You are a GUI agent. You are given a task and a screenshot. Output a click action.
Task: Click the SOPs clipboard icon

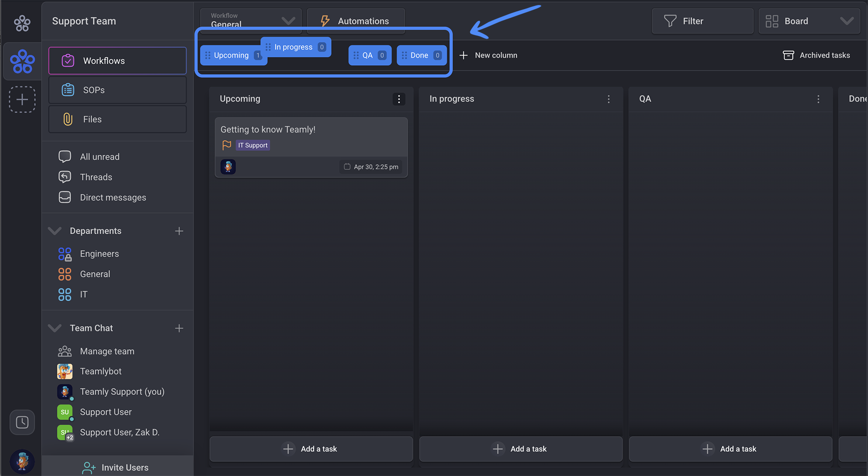[x=68, y=90]
